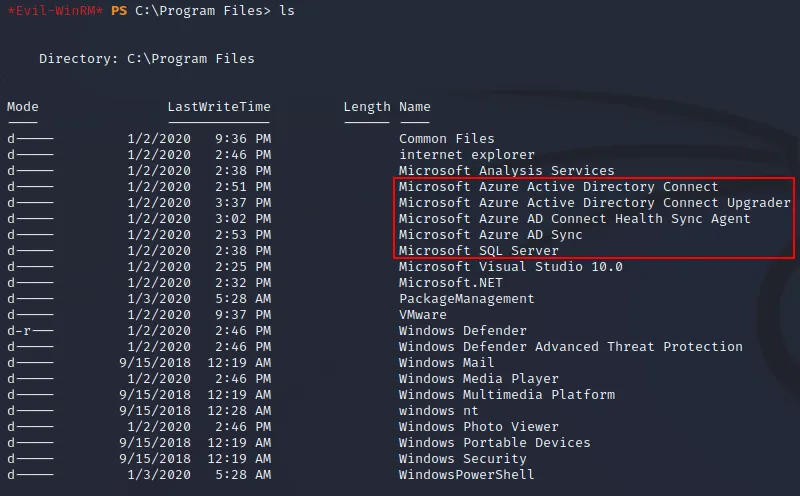Select 'Microsoft SQL Server' entry

479,251
